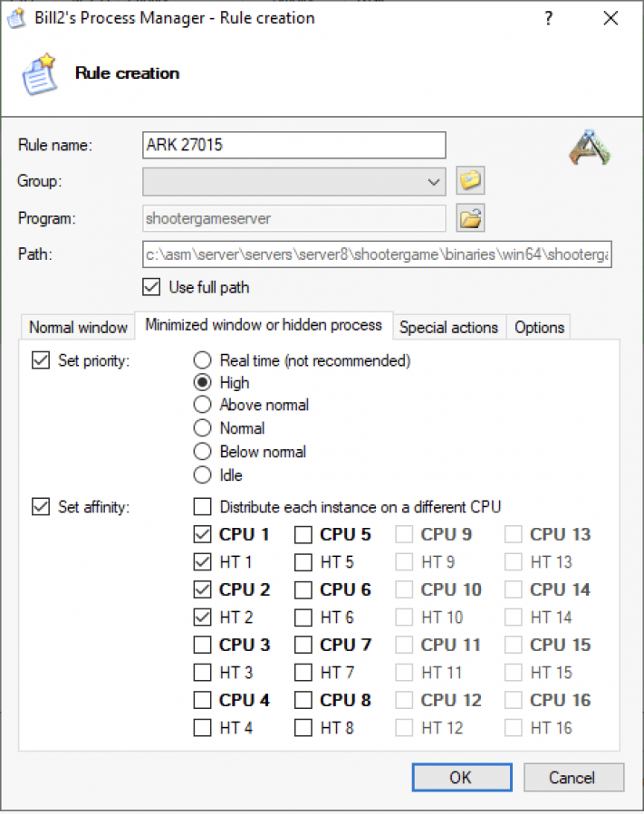The width and height of the screenshot is (644, 814).
Task: Click the browse program folder icon
Action: coord(469,218)
